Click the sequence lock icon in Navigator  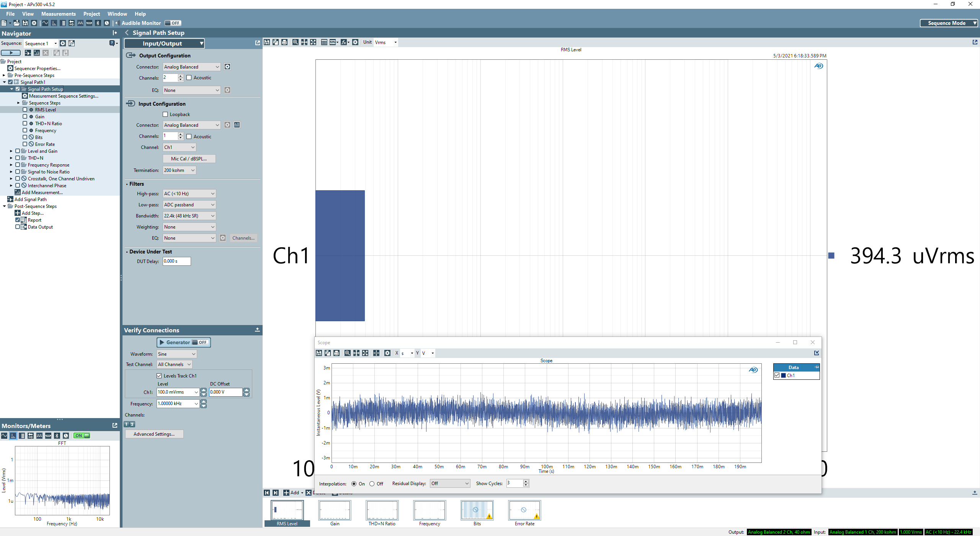click(72, 43)
